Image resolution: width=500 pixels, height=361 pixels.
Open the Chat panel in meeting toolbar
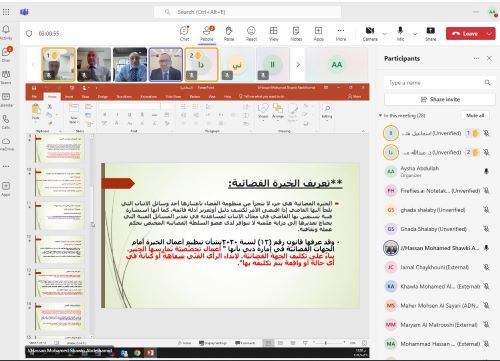pyautogui.click(x=184, y=33)
